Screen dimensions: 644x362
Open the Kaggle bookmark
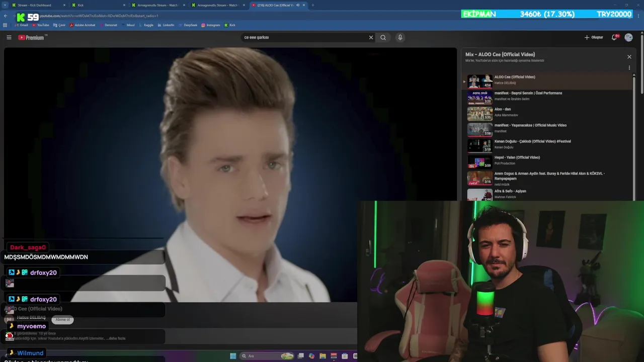click(146, 25)
